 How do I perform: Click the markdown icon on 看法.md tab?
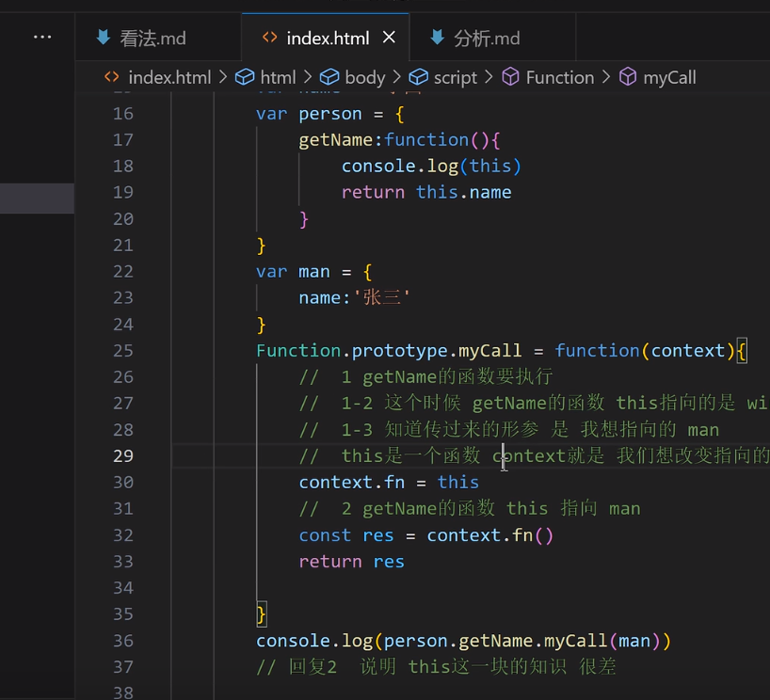pos(104,38)
